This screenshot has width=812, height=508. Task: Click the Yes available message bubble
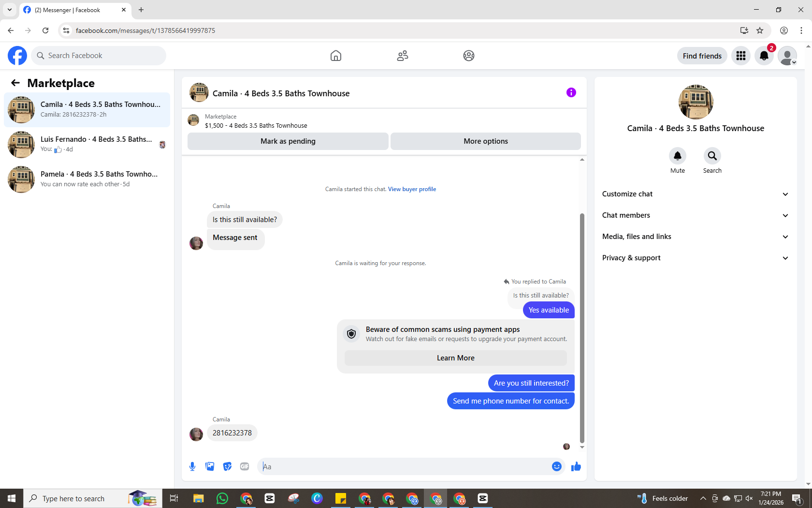(549, 310)
